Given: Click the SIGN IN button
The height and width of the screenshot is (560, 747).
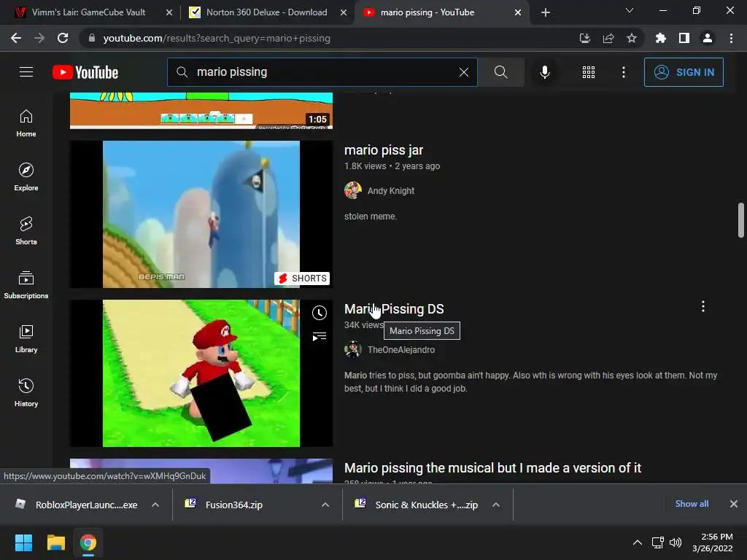Looking at the screenshot, I should [x=684, y=72].
